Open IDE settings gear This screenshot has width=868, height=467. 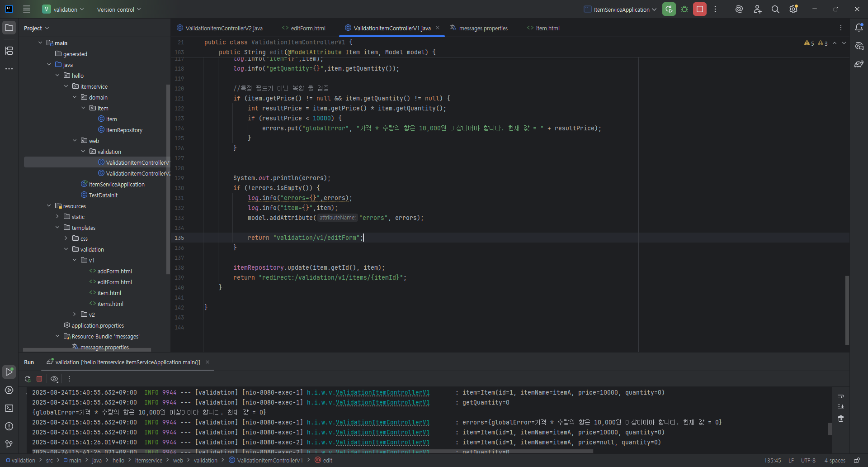(793, 9)
